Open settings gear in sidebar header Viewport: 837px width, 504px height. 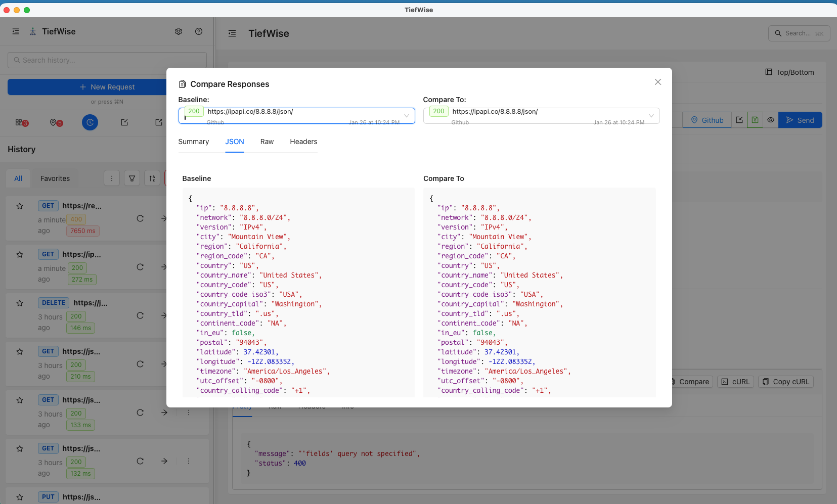pyautogui.click(x=179, y=31)
